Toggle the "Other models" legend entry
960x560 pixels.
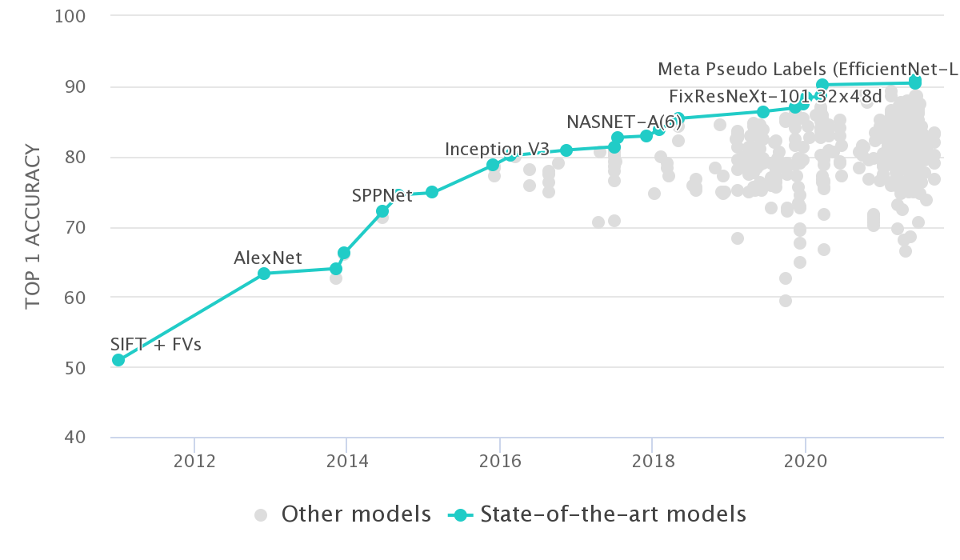[356, 514]
